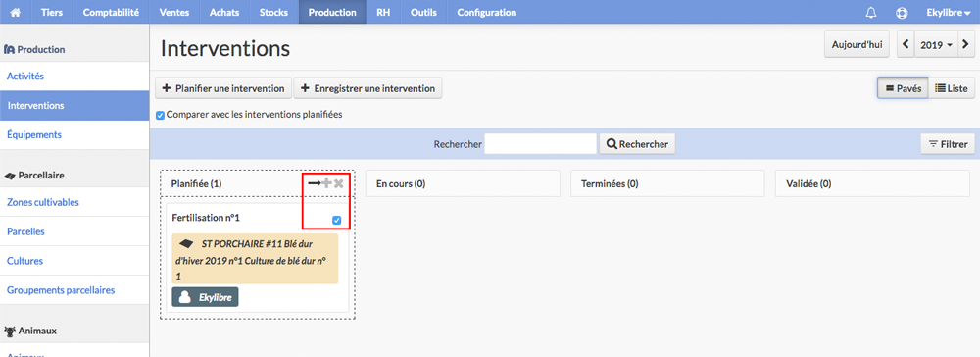
Task: Open the Comptabilité menu
Action: point(112,12)
